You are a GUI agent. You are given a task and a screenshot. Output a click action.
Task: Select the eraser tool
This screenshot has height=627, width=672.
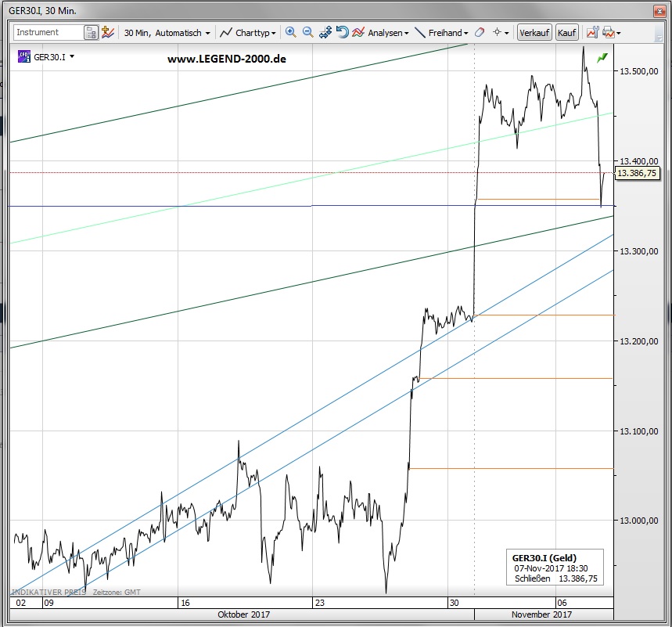pyautogui.click(x=480, y=33)
